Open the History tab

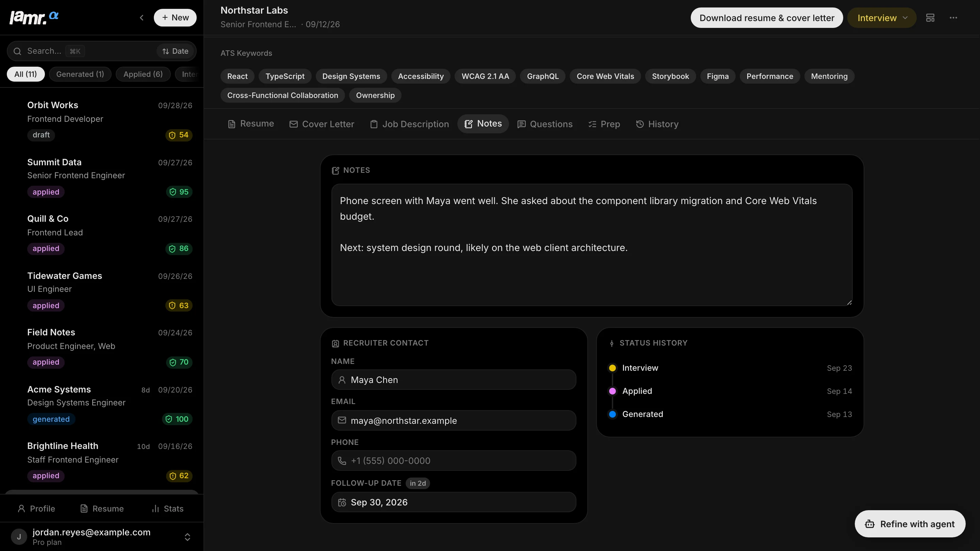657,124
